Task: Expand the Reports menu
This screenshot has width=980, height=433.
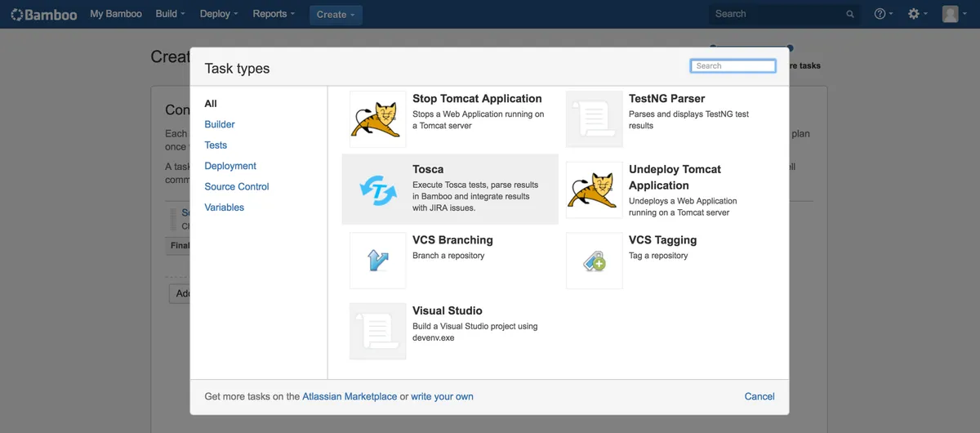Action: coord(274,14)
